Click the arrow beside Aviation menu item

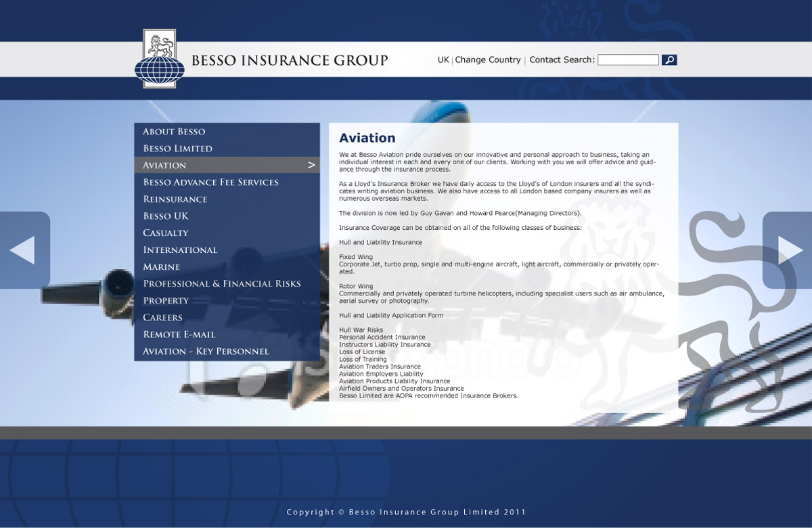click(311, 165)
